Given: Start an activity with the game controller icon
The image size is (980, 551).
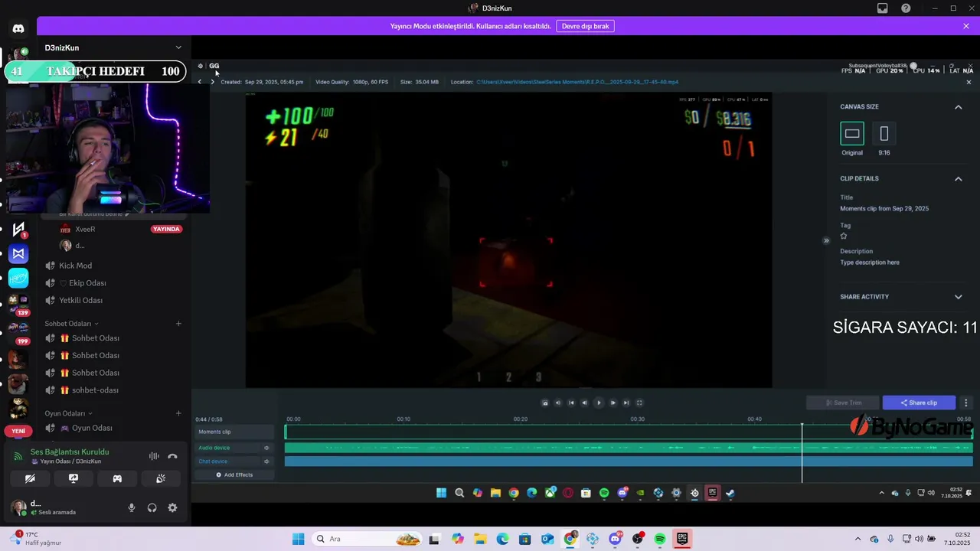Looking at the screenshot, I should [117, 478].
